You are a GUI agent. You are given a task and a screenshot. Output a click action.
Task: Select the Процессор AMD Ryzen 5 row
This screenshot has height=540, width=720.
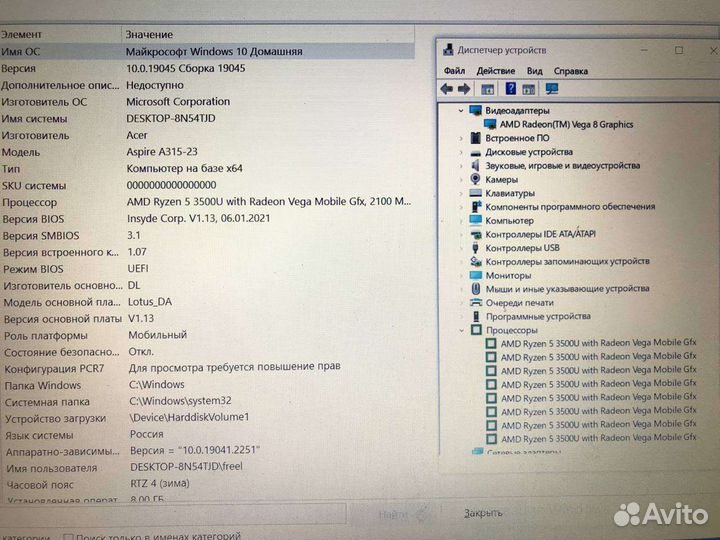(x=207, y=202)
